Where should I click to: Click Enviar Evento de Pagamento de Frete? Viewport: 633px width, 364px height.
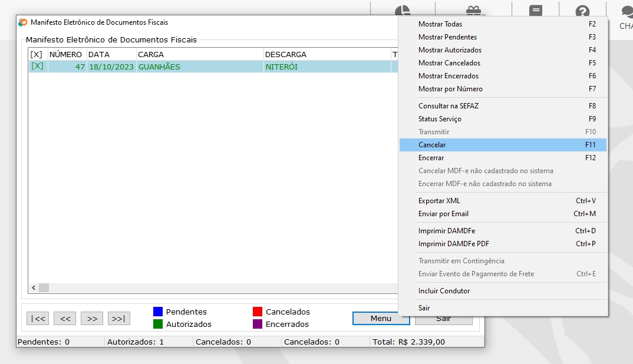tap(503, 274)
